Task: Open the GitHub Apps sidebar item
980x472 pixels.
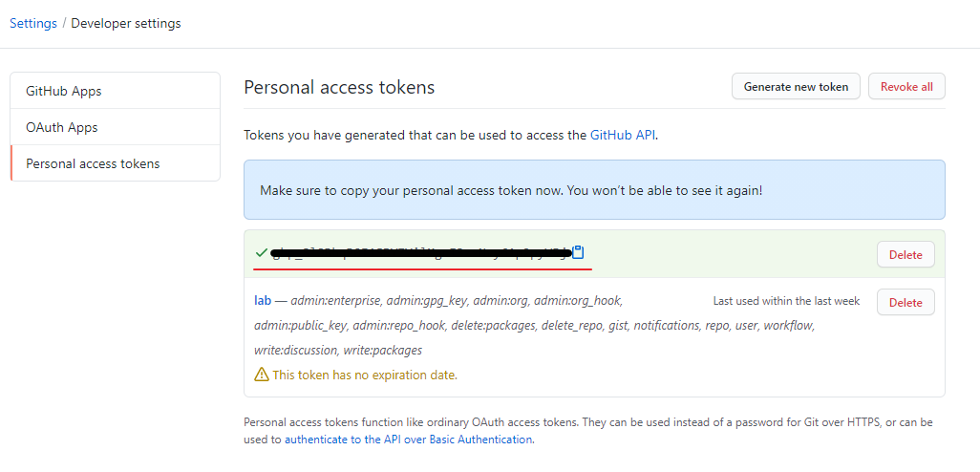Action: pyautogui.click(x=64, y=91)
